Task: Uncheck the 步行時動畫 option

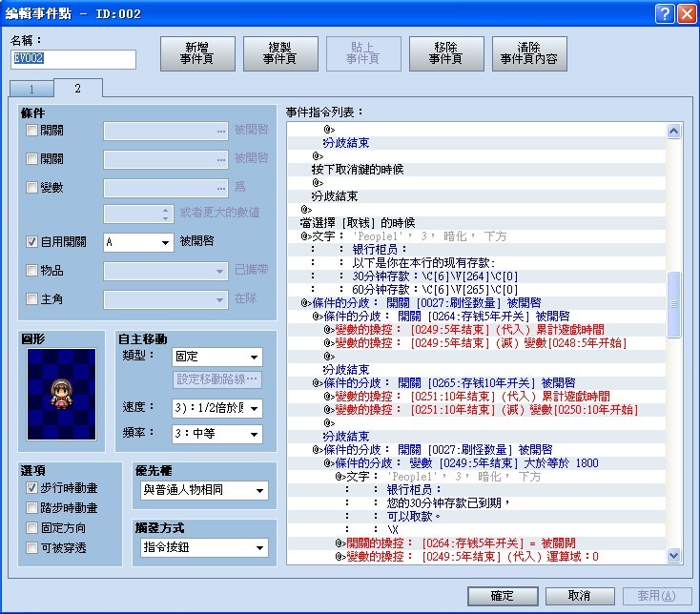Action: point(31,488)
